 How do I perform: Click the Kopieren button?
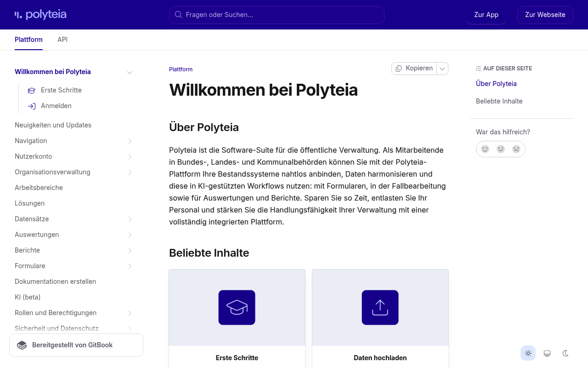tap(414, 69)
